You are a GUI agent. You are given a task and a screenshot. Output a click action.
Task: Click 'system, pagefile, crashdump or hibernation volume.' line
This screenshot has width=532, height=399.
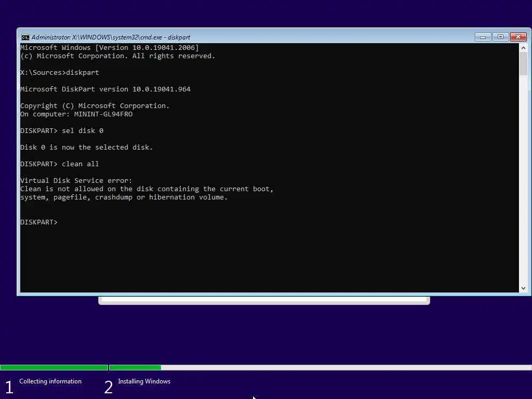click(124, 197)
